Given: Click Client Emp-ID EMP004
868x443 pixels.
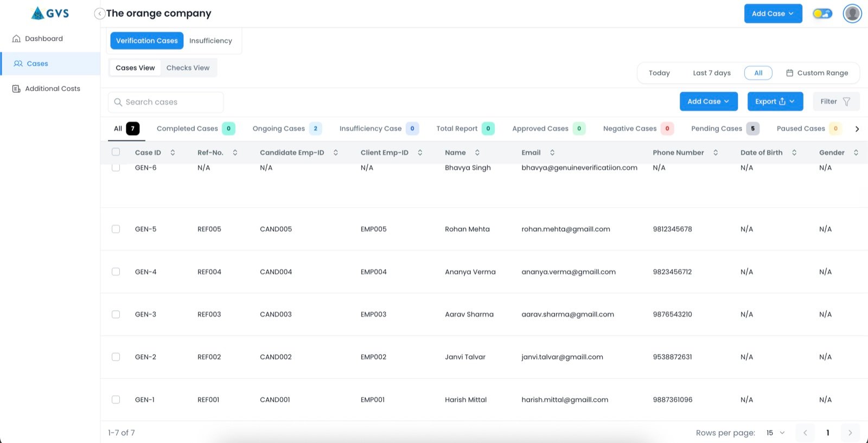Looking at the screenshot, I should pyautogui.click(x=374, y=272).
